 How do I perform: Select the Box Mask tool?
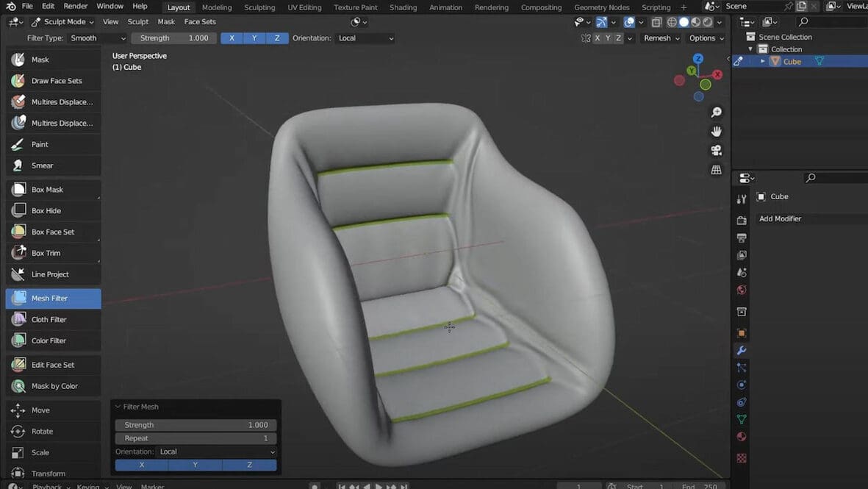click(53, 190)
